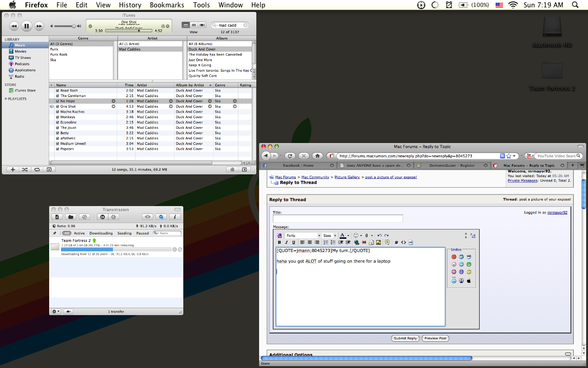Resume all transfers in Transmission
The height and width of the screenshot is (368, 588).
pyautogui.click(x=113, y=217)
